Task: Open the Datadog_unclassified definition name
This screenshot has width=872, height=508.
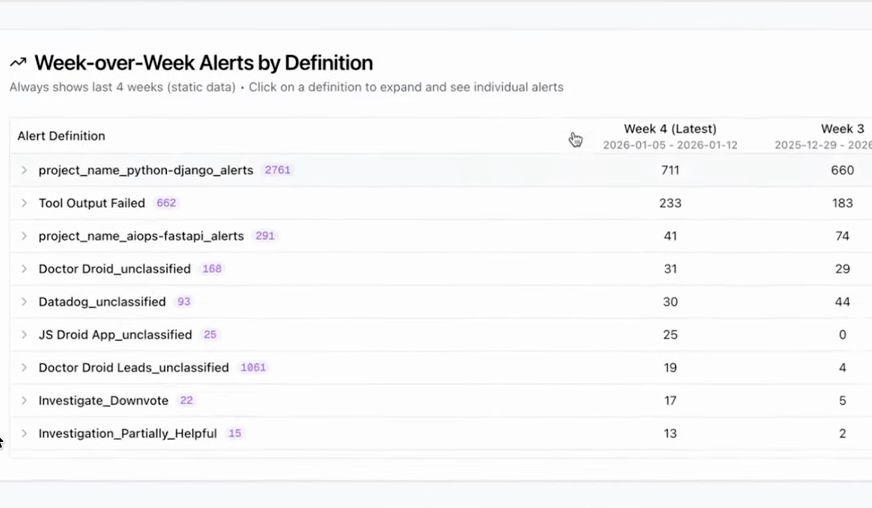Action: pos(102,302)
